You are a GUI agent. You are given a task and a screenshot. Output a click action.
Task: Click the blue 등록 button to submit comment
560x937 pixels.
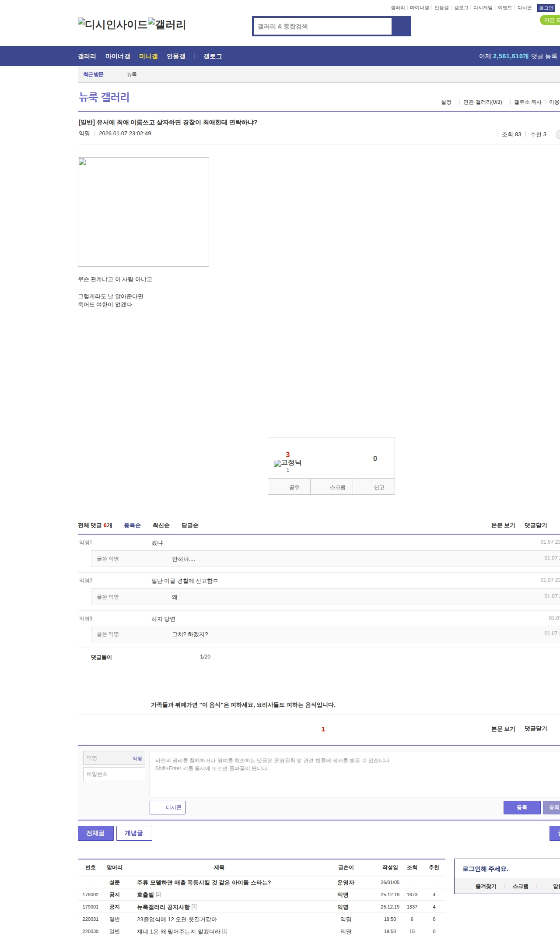521,807
